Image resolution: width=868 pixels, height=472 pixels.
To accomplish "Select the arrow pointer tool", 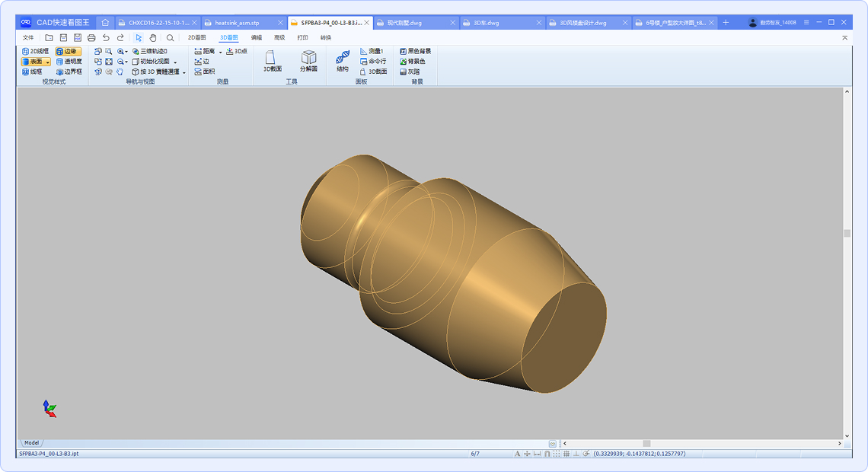I will [x=139, y=37].
